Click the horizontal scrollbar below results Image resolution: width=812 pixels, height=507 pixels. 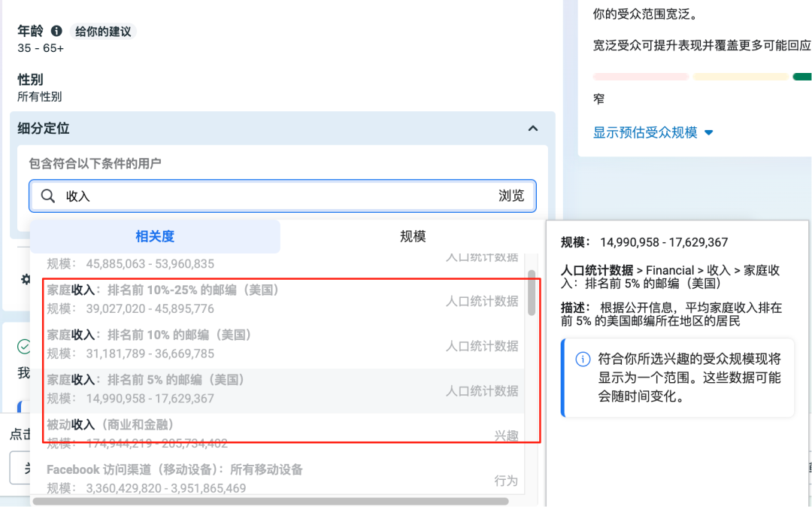[271, 501]
